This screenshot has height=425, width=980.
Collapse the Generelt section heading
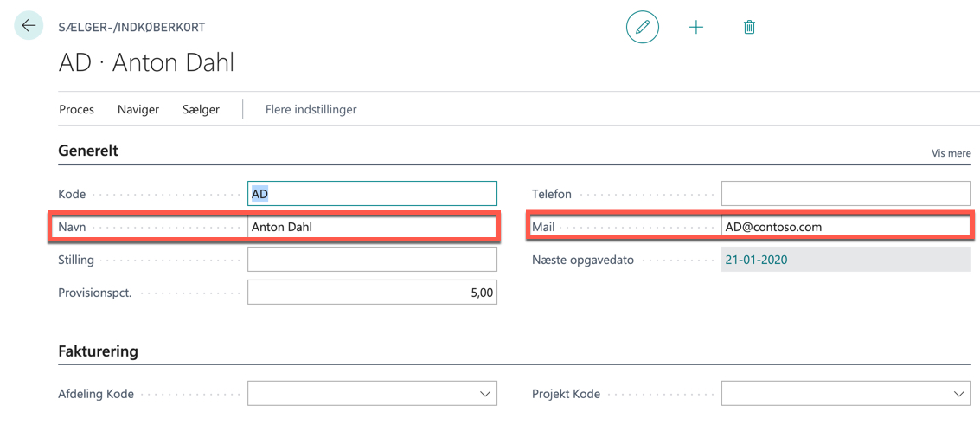(x=88, y=151)
